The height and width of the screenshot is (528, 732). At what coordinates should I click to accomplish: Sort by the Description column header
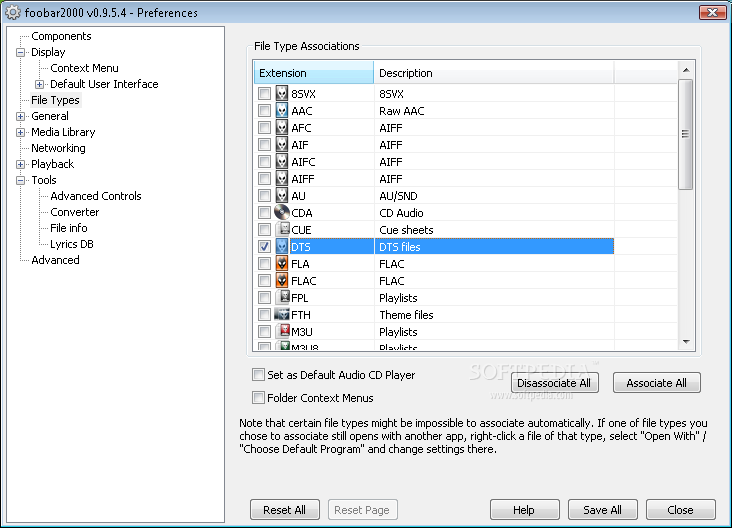click(x=494, y=73)
